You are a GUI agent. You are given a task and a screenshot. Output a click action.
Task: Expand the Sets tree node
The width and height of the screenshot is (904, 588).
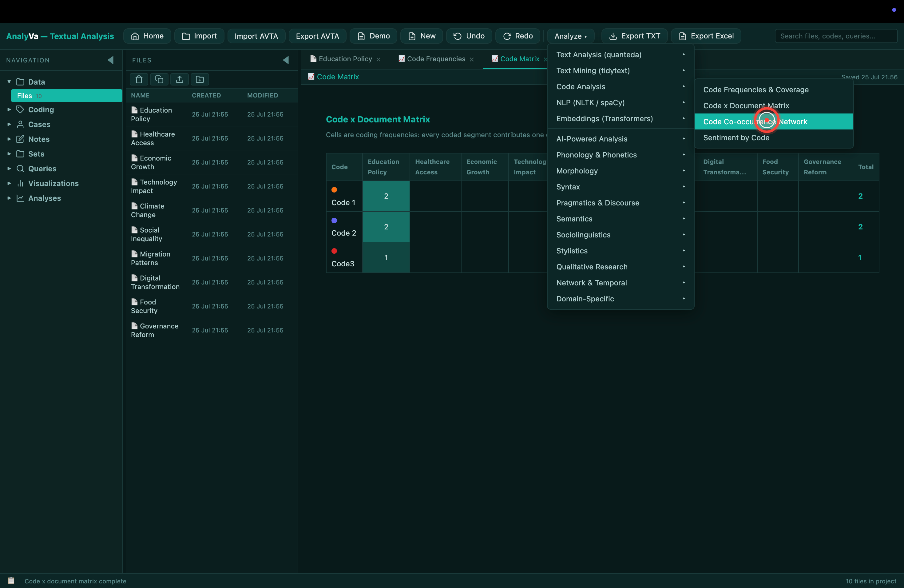tap(9, 154)
